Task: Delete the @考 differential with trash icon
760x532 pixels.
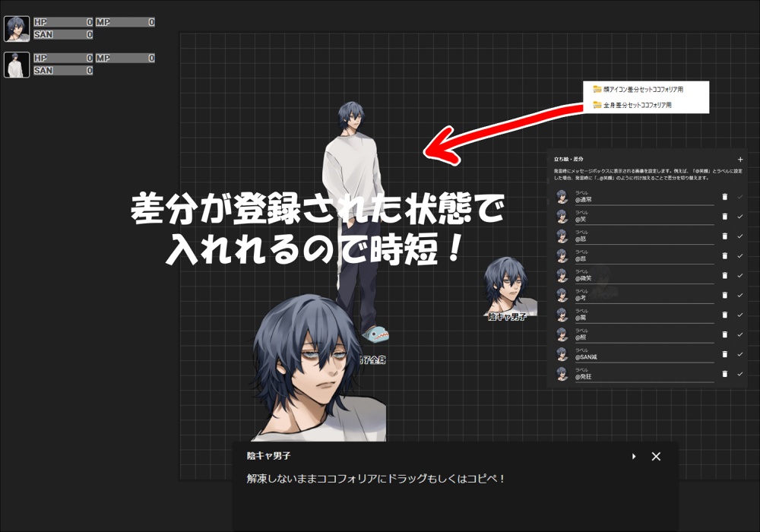Action: coord(724,295)
